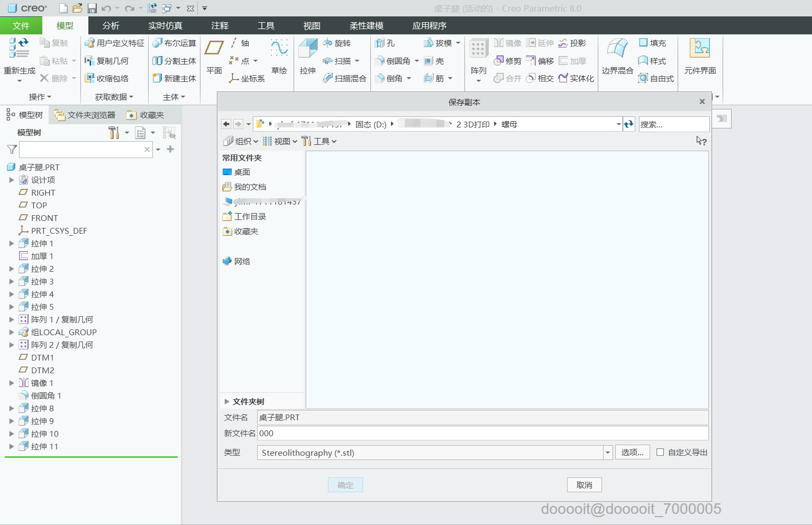Click the 搜索 field in the dialog
The width and height of the screenshot is (812, 525).
coord(674,124)
